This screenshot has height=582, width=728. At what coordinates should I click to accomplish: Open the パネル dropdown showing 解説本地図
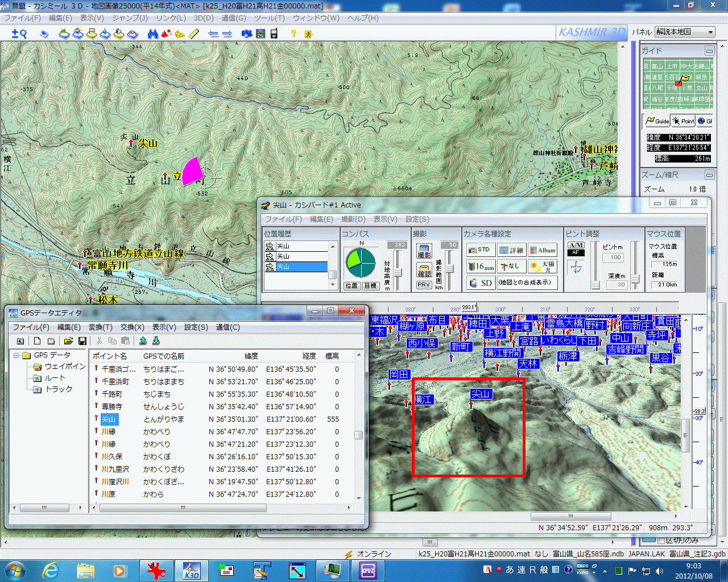point(685,32)
